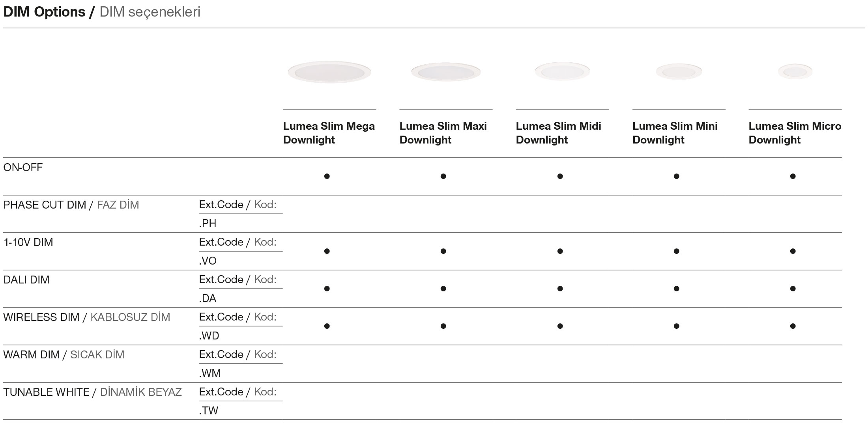
Task: Click the Wireless DIM dot for Slim Mega
Action: click(327, 326)
